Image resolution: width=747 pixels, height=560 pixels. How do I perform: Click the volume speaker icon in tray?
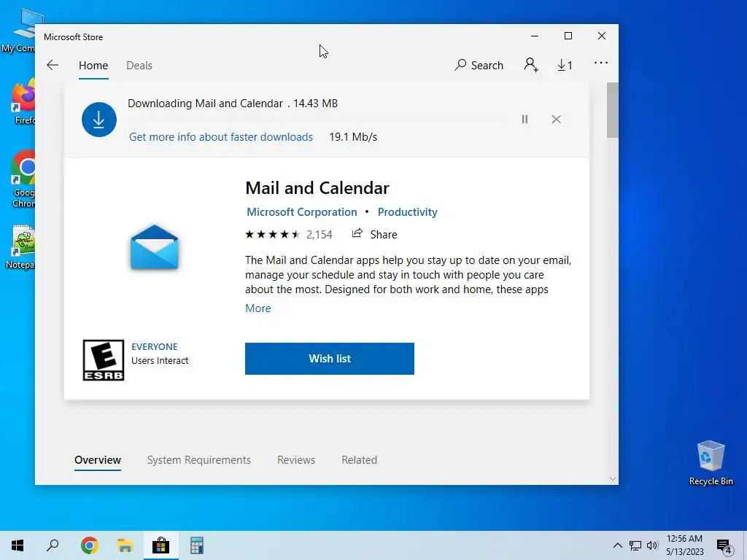[x=652, y=545]
